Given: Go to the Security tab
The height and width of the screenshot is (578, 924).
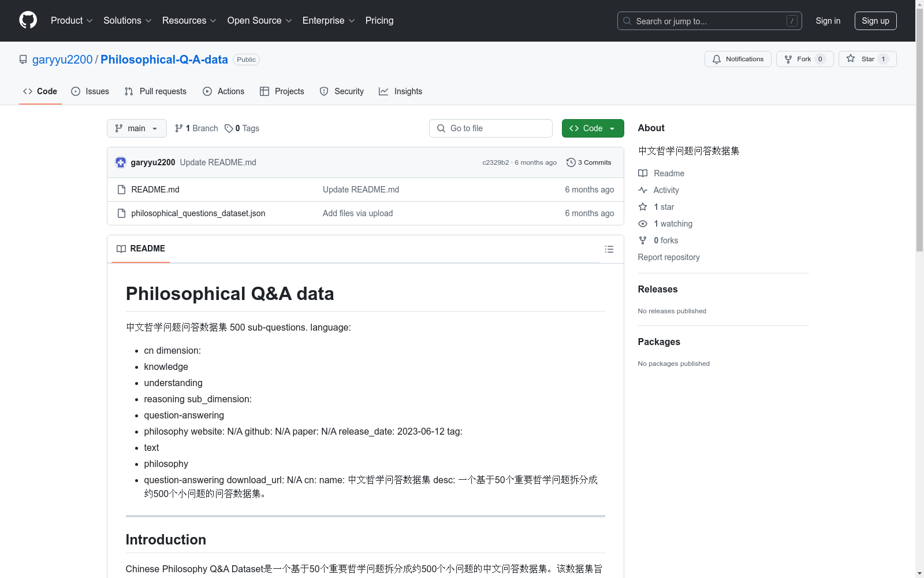Looking at the screenshot, I should pyautogui.click(x=342, y=91).
